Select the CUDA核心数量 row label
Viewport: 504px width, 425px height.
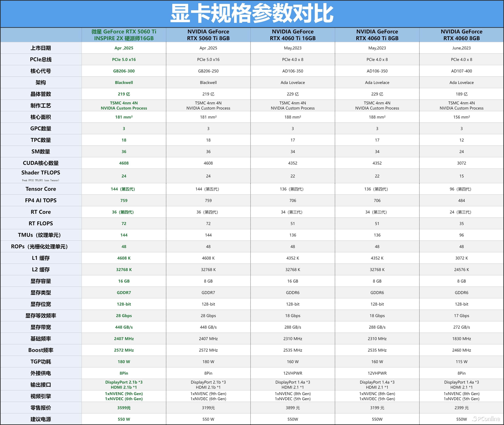click(x=41, y=163)
